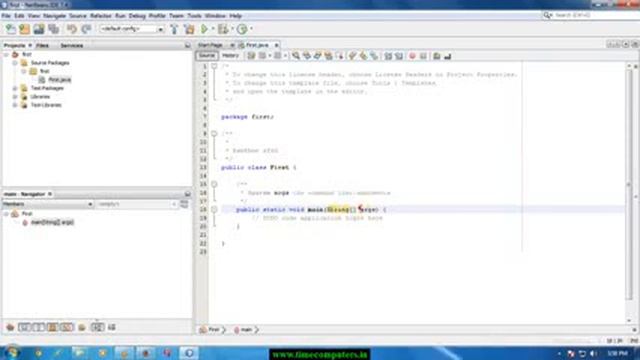Click the First breadcrumb below the editor

[x=213, y=329]
